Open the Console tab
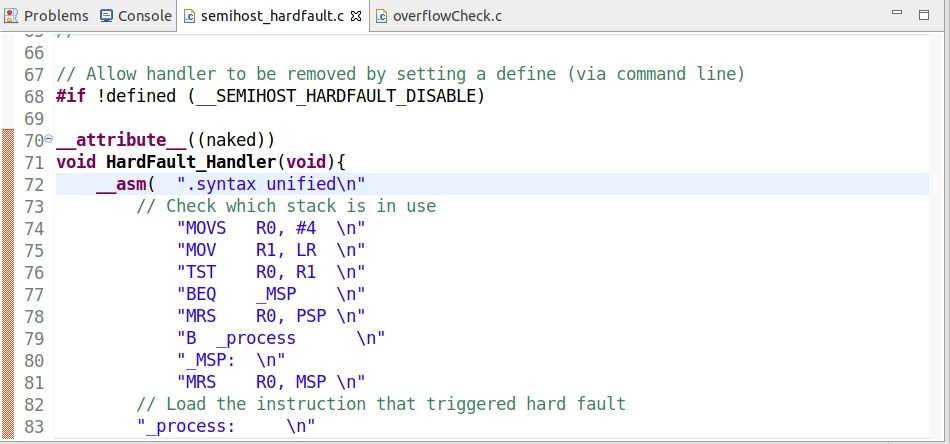The image size is (950, 444). click(136, 16)
